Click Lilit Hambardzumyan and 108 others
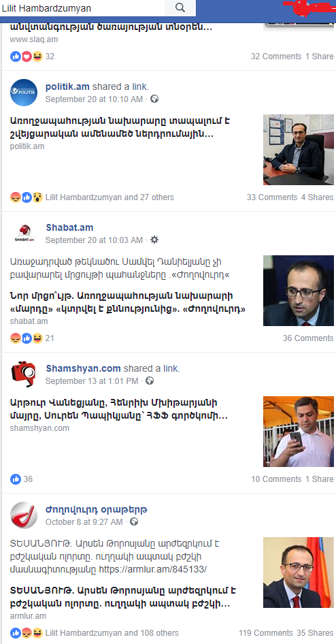Viewport: 336px width, 644px height. [x=112, y=633]
